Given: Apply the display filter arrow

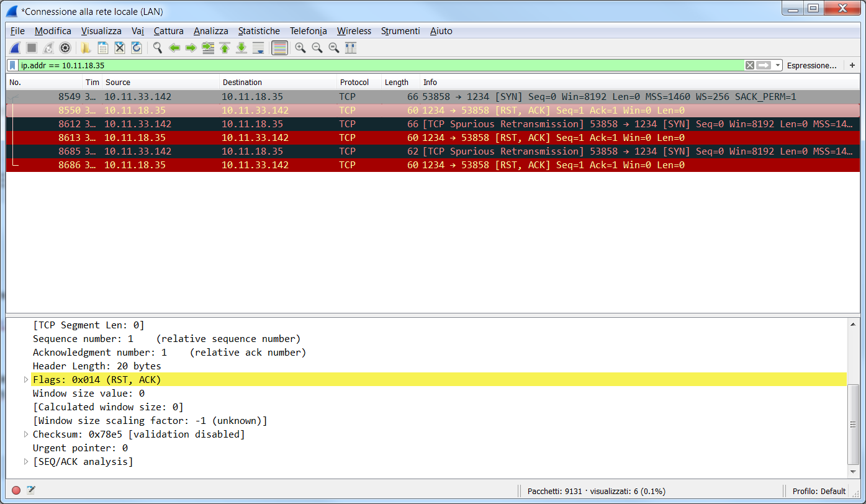Looking at the screenshot, I should click(x=764, y=65).
